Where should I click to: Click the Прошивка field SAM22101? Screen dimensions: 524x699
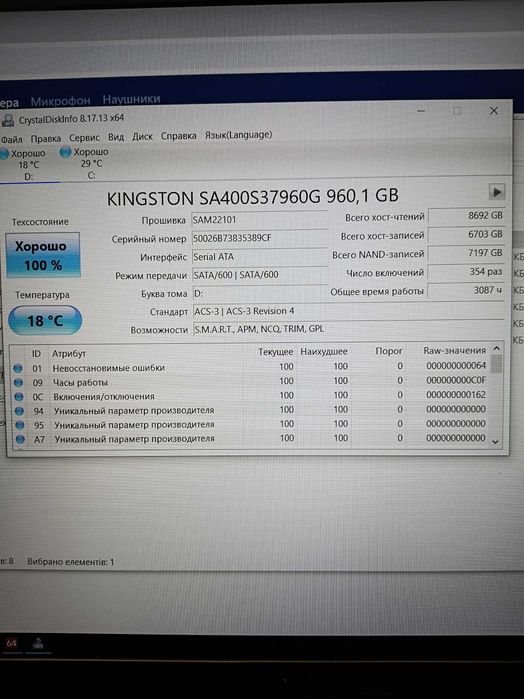point(260,220)
